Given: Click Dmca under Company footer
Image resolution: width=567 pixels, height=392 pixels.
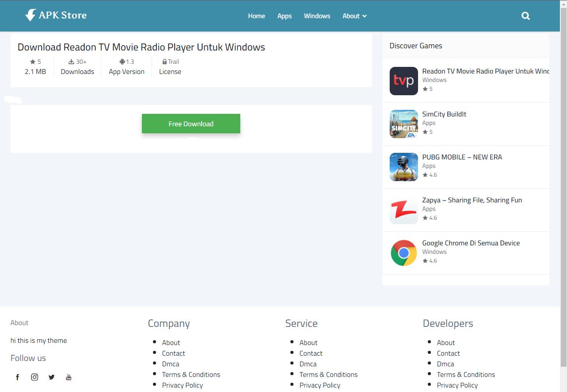Looking at the screenshot, I should (171, 364).
